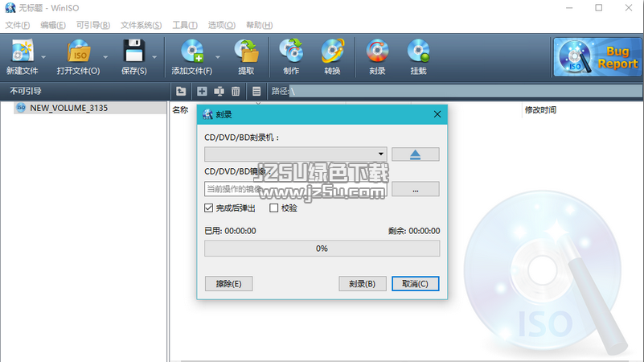
Task: Close the 刻录 dialog with the X
Action: pos(437,114)
